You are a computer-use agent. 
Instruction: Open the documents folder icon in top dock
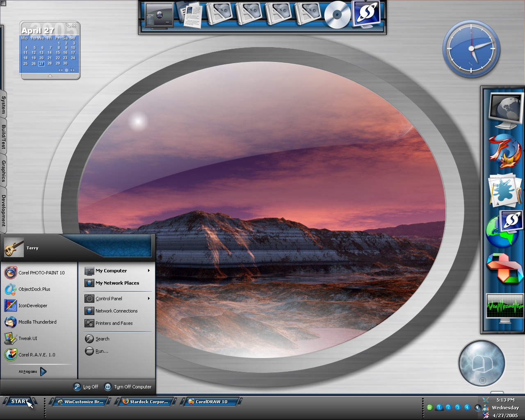190,14
